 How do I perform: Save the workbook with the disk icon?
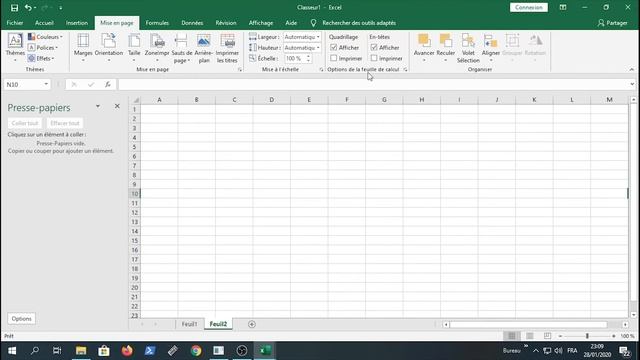pyautogui.click(x=14, y=7)
